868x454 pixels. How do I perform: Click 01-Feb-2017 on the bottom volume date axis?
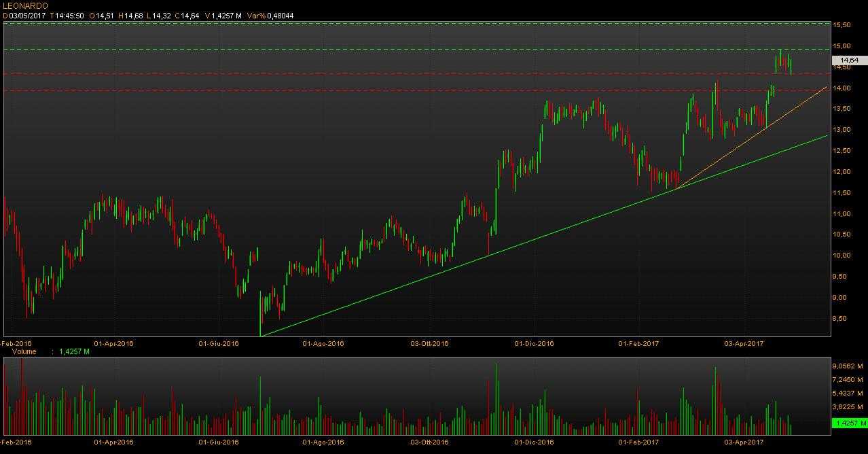pos(638,442)
